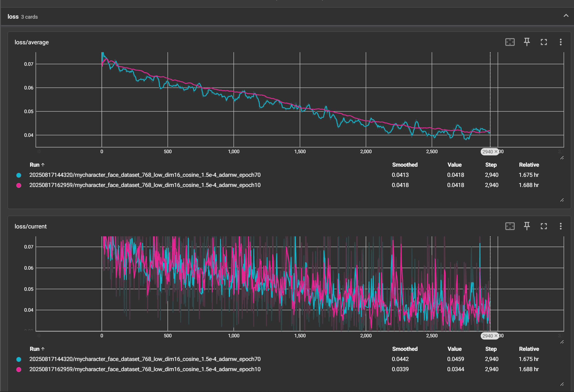Image resolution: width=574 pixels, height=392 pixels.
Task: Pin the loss/average card
Action: point(527,42)
